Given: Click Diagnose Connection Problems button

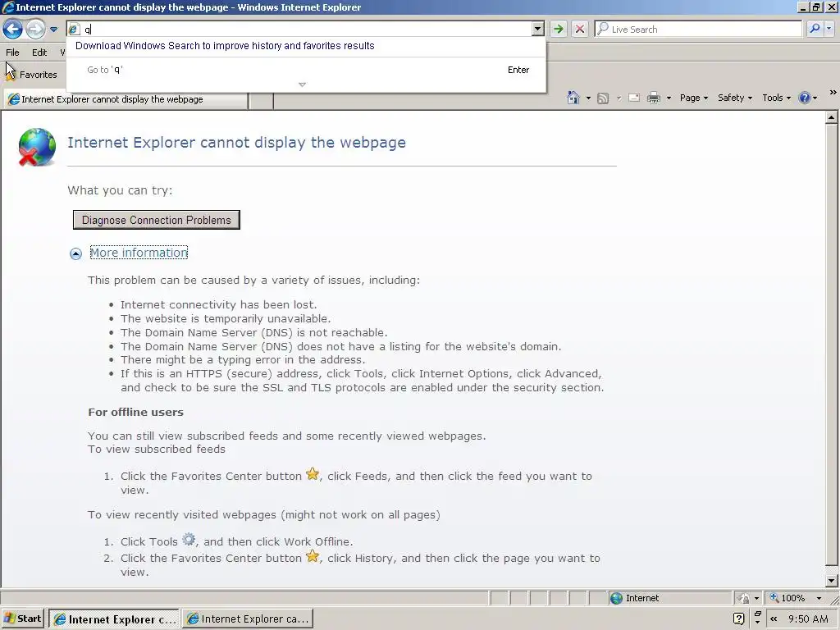Looking at the screenshot, I should (x=157, y=220).
